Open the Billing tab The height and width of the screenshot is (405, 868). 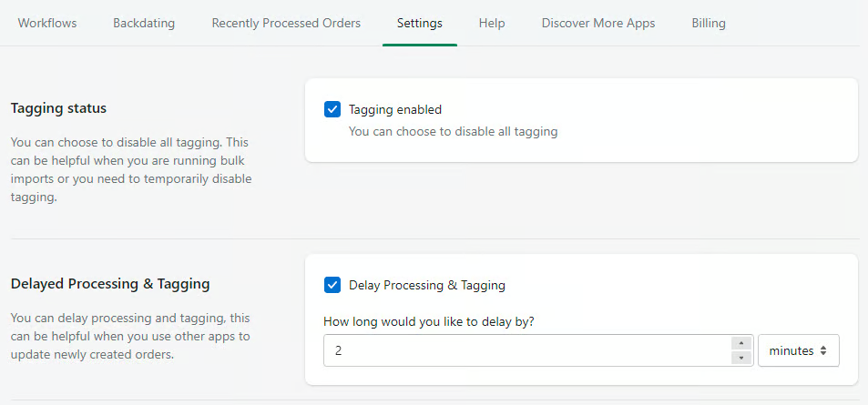709,24
